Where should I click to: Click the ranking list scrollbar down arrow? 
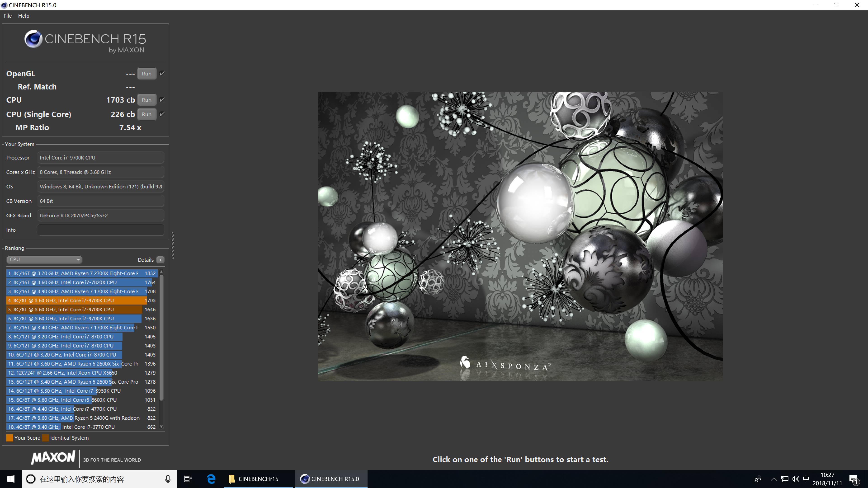click(x=161, y=426)
